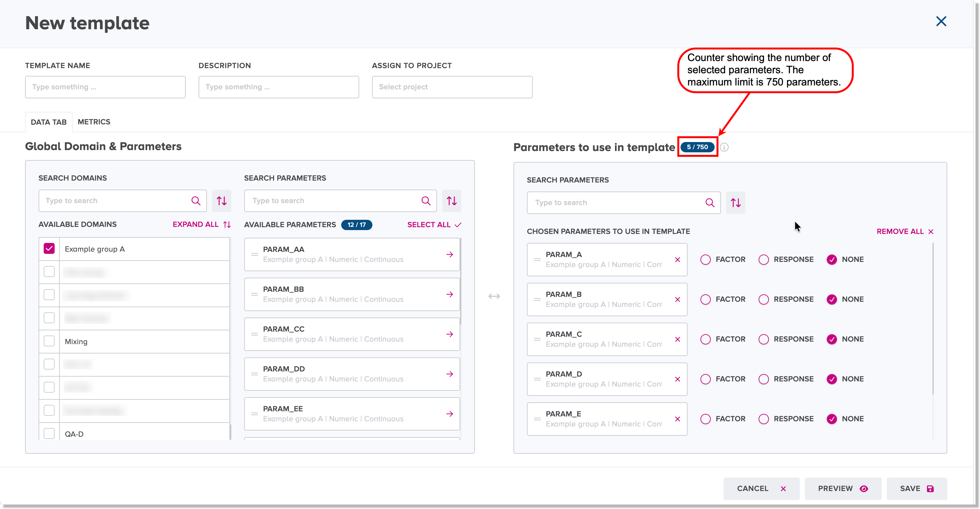980x509 pixels.
Task: Remove PARAM_D with its x icon
Action: click(677, 379)
